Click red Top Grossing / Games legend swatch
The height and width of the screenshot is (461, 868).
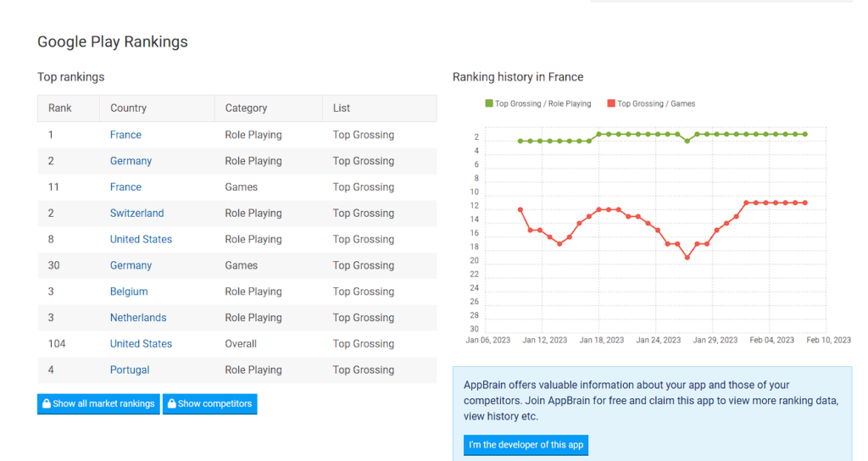(611, 103)
